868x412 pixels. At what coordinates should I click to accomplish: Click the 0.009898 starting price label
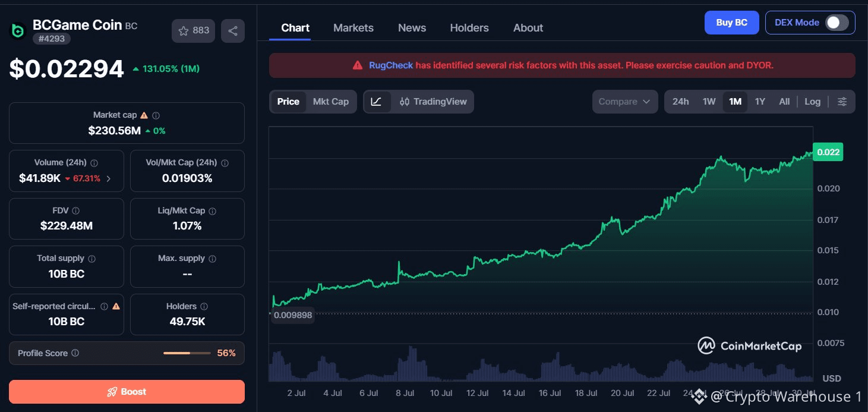293,315
